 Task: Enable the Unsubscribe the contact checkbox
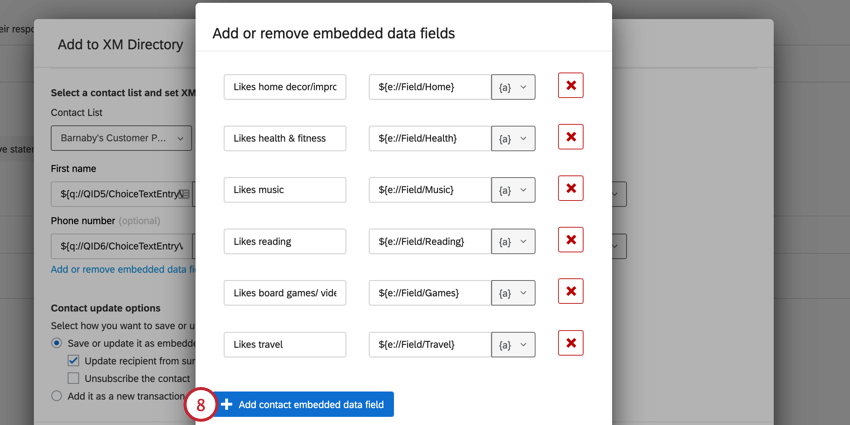(x=74, y=378)
